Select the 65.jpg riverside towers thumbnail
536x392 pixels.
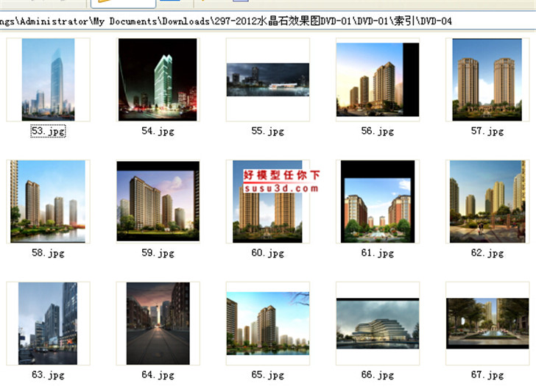(268, 324)
